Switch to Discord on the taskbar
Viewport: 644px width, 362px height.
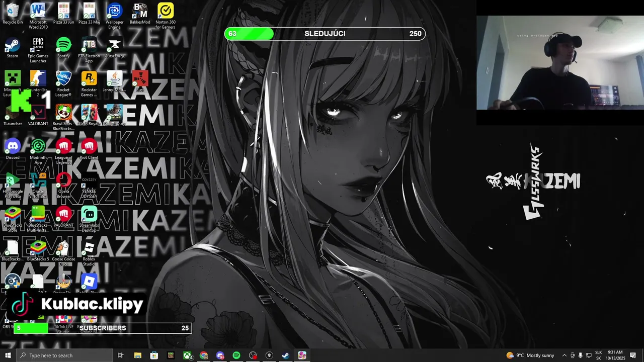[220, 355]
